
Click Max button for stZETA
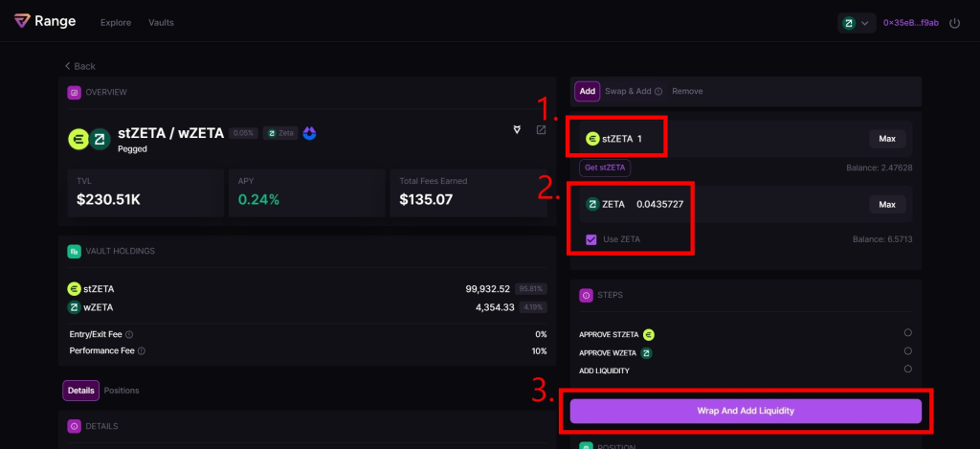click(886, 139)
